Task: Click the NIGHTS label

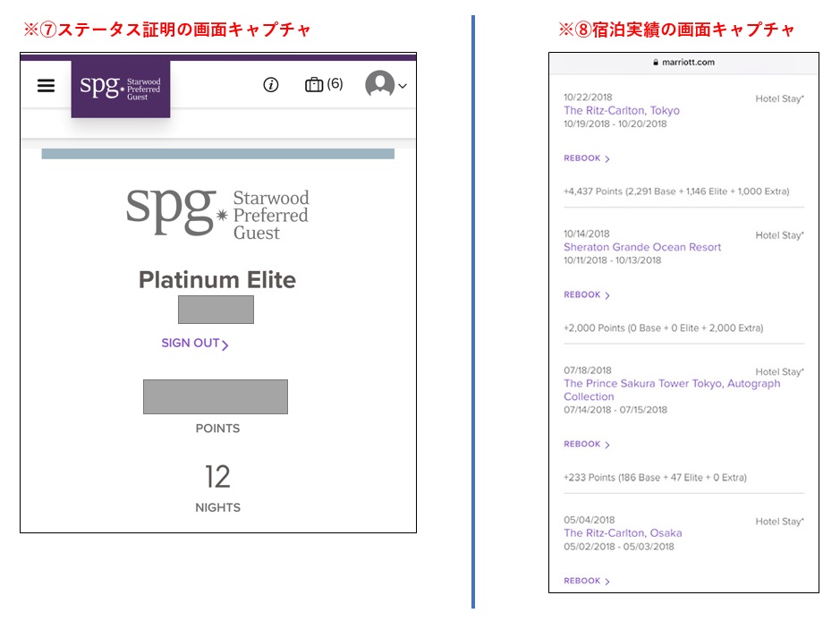Action: [217, 507]
